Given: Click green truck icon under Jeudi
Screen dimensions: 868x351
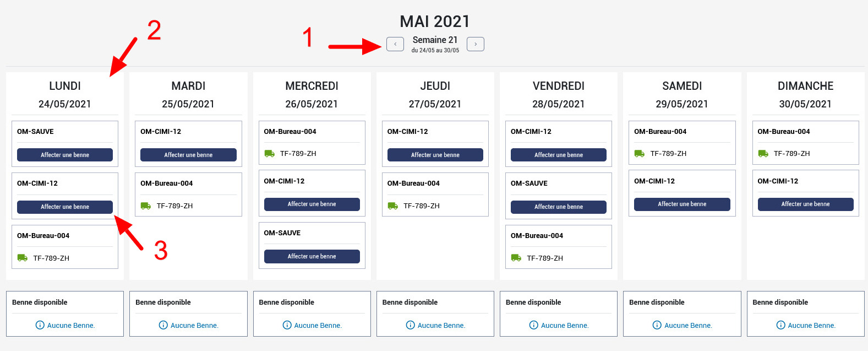Looking at the screenshot, I should click(x=392, y=206).
